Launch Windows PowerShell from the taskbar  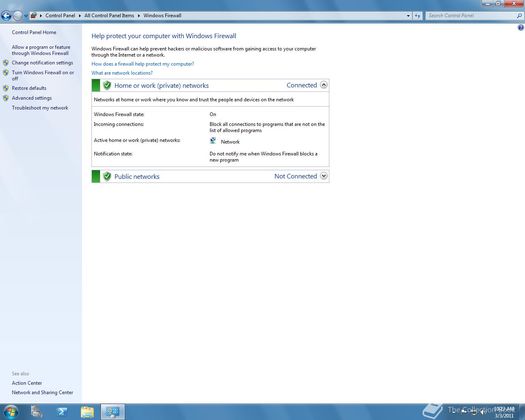click(62, 412)
